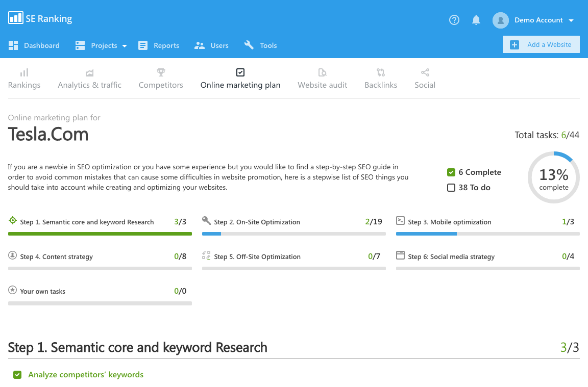This screenshot has height=387, width=588.
Task: Click the SE Ranking logo icon
Action: tap(16, 18)
